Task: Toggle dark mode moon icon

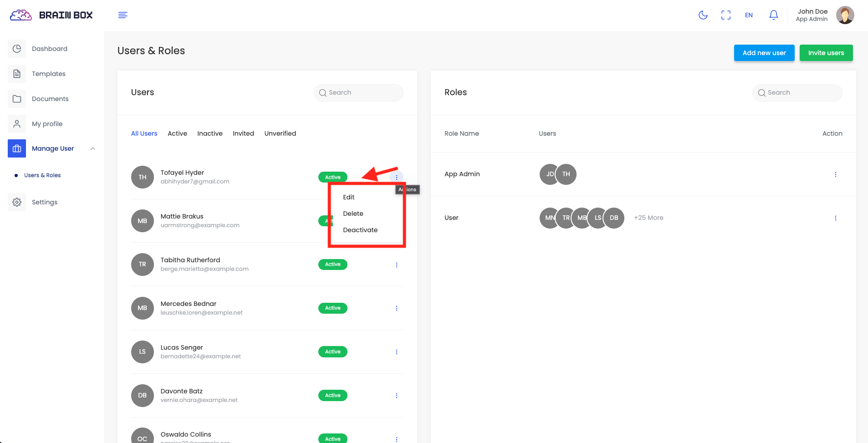Action: click(x=703, y=15)
